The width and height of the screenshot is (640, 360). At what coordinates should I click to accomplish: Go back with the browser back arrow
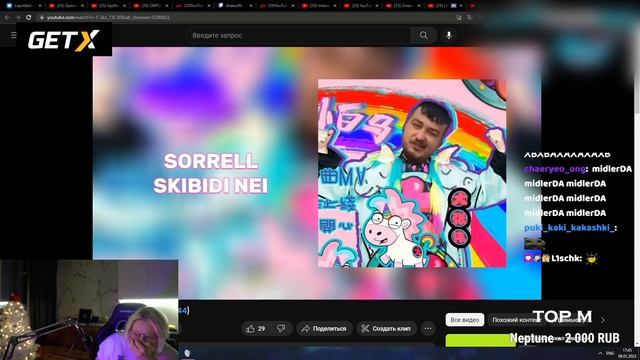point(7,18)
